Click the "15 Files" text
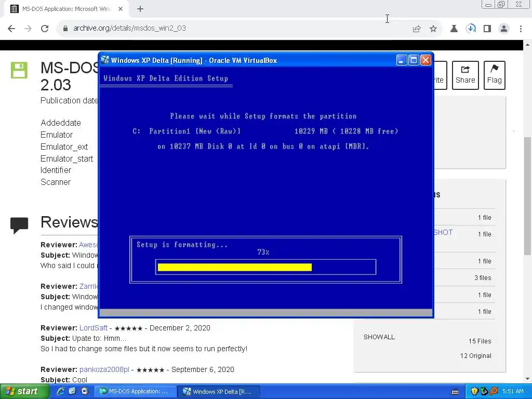This screenshot has width=532, height=399. click(x=480, y=341)
